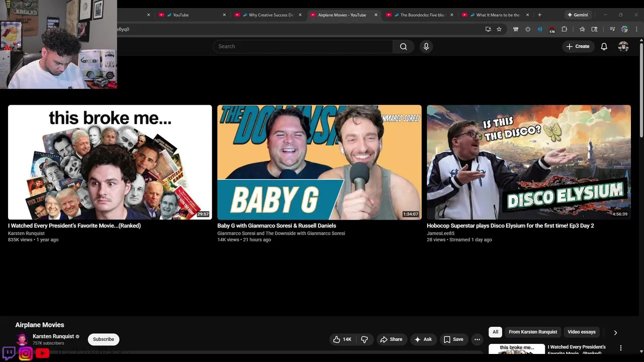Open Karsten Runquist channel under first video card
The image size is (644, 362).
click(26, 233)
